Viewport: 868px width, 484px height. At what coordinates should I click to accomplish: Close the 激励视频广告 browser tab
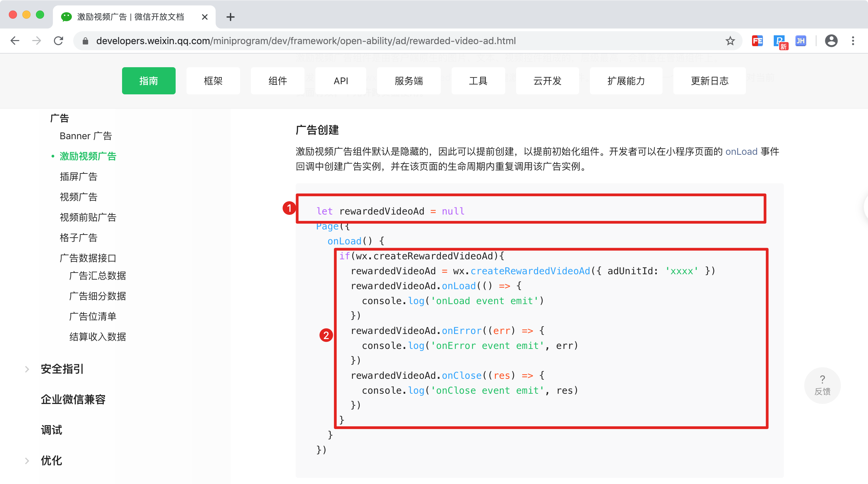(204, 17)
